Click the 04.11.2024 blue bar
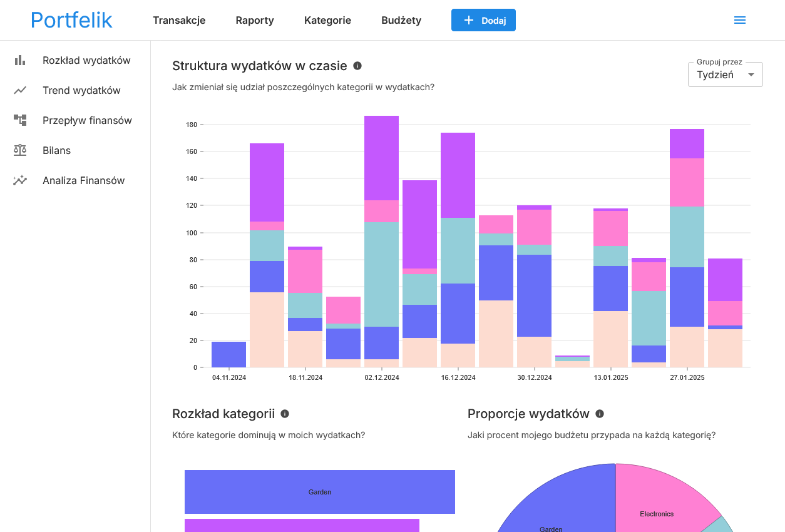 [x=229, y=354]
